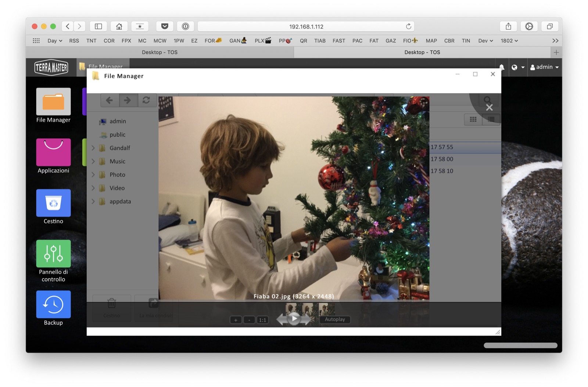Open a new Safari tab
Screen dimensions: 588x387
[x=556, y=52]
